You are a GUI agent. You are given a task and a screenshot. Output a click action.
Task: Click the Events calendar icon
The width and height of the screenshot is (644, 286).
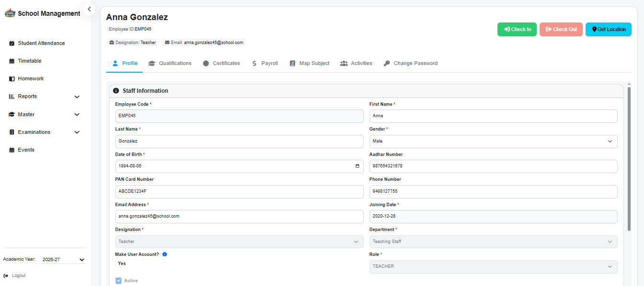coord(12,150)
